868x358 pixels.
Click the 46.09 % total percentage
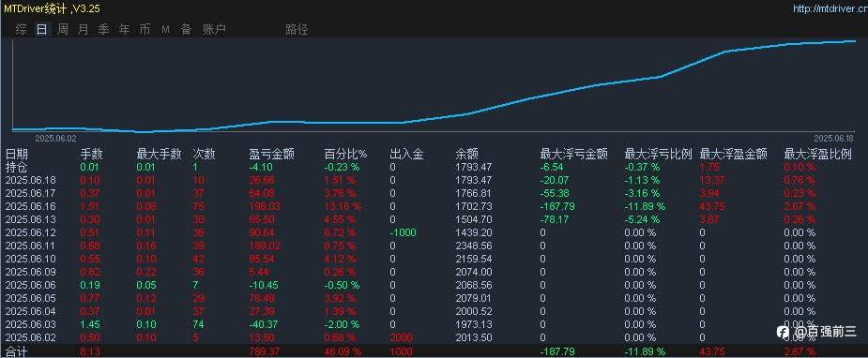343,351
